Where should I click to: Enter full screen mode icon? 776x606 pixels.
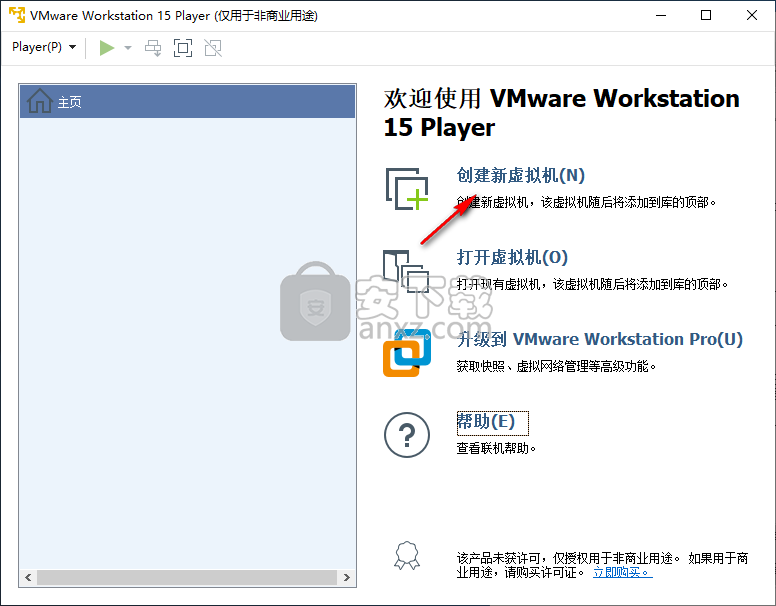(183, 48)
